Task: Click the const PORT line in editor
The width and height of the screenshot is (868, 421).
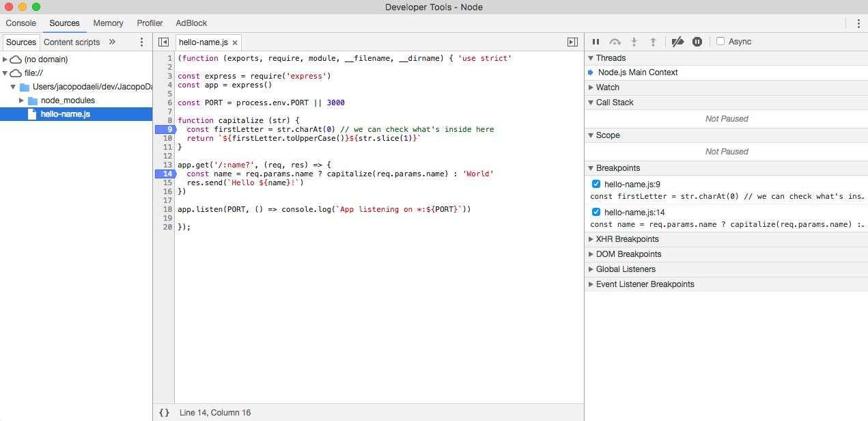Action: 261,103
